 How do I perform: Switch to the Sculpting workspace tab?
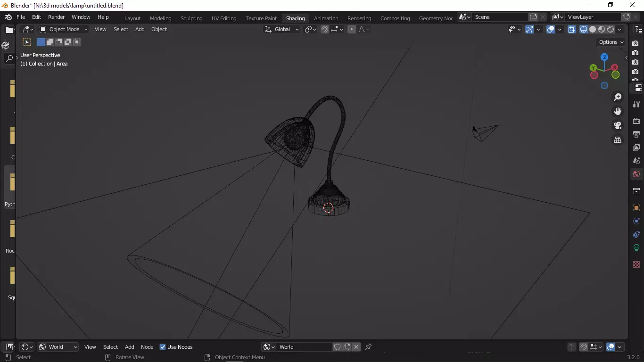tap(191, 18)
